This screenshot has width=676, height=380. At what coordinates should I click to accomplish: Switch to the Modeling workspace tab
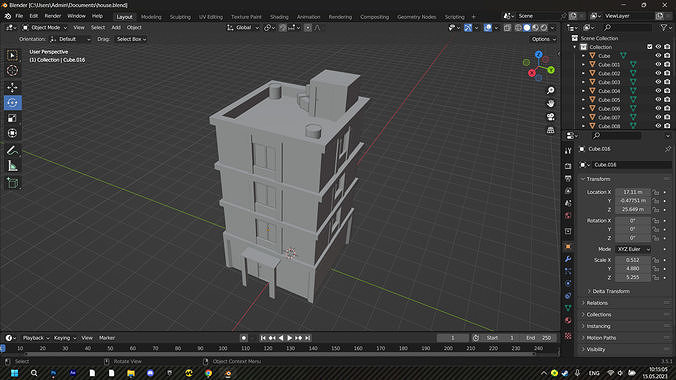pos(151,17)
